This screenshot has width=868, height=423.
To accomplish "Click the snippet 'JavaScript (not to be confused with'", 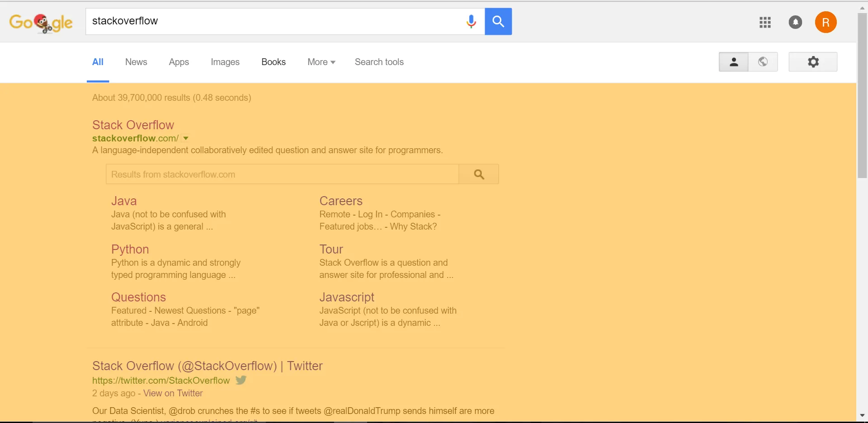I will pos(388,310).
